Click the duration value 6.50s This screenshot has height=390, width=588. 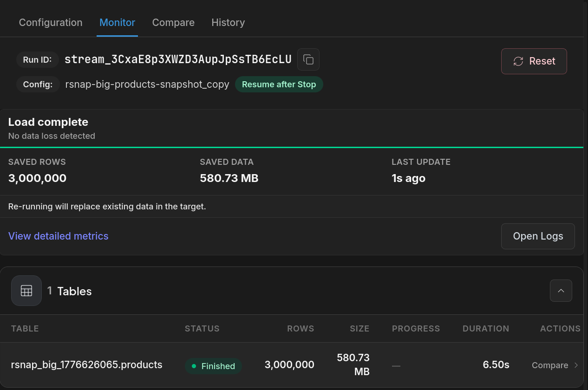click(496, 365)
